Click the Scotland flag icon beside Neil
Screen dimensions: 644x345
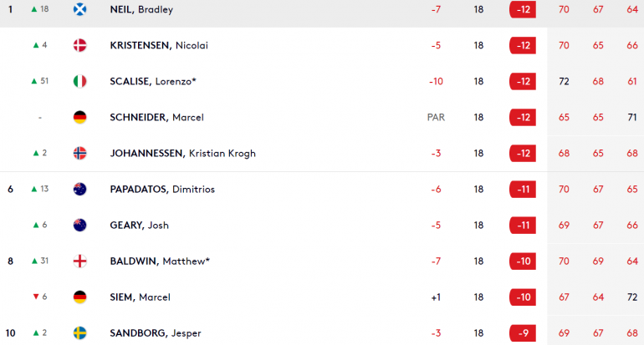click(79, 9)
